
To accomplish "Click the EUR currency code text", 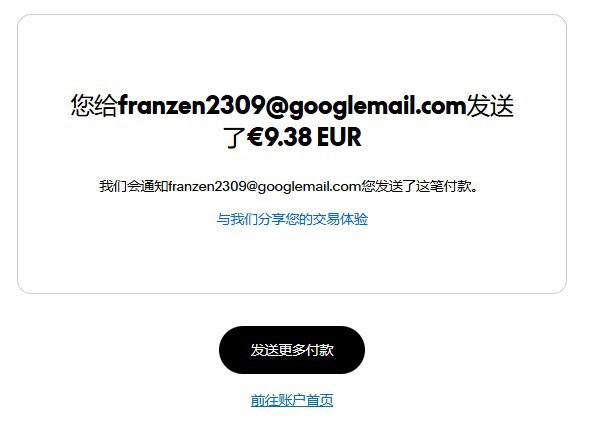I will click(x=339, y=137).
